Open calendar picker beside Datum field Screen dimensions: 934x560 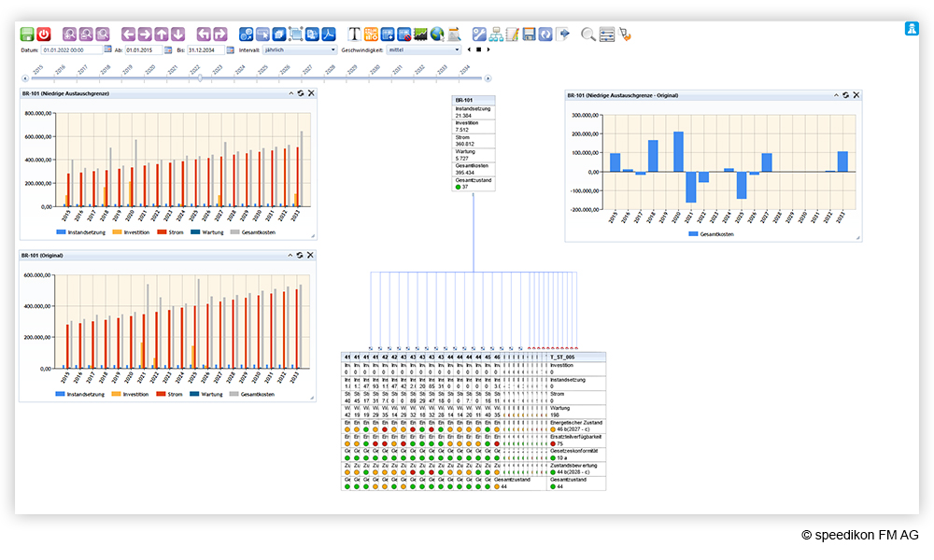107,50
